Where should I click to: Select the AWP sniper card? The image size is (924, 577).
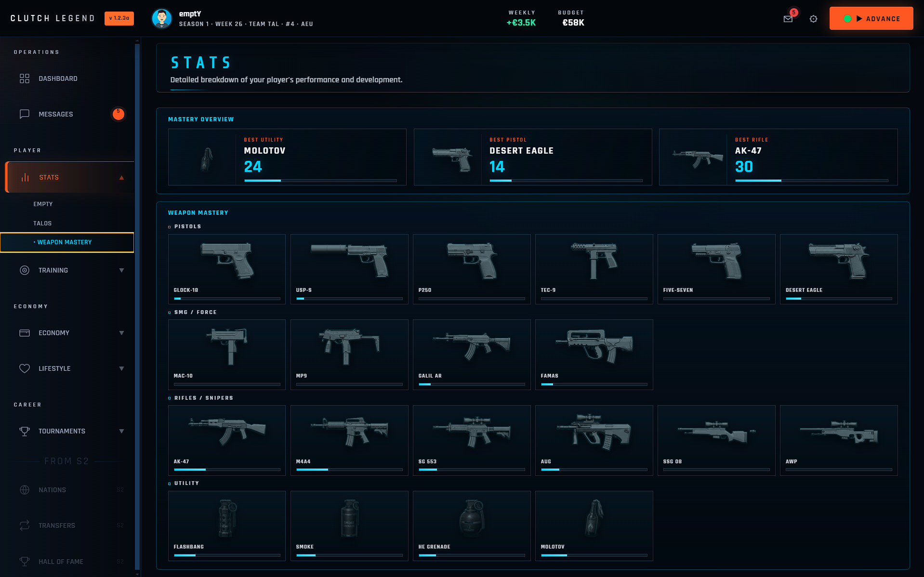coord(839,440)
